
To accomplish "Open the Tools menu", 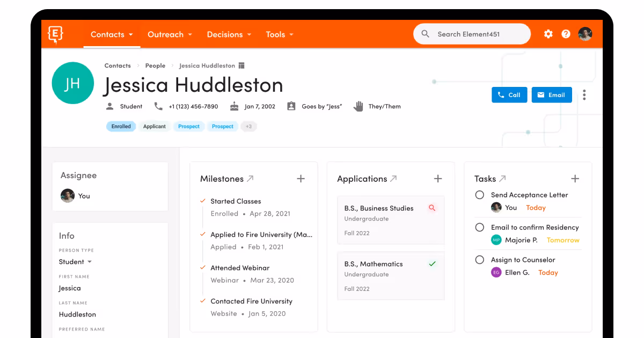I will click(280, 34).
